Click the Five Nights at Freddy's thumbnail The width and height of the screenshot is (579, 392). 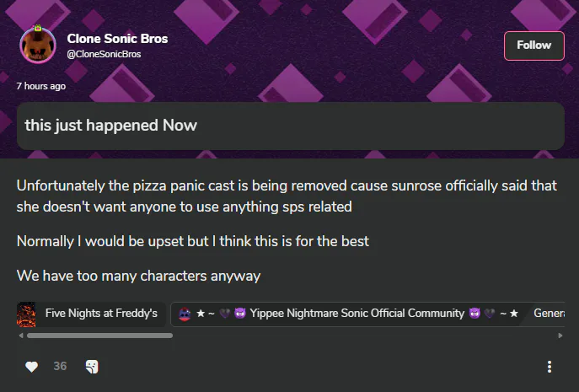[26, 314]
